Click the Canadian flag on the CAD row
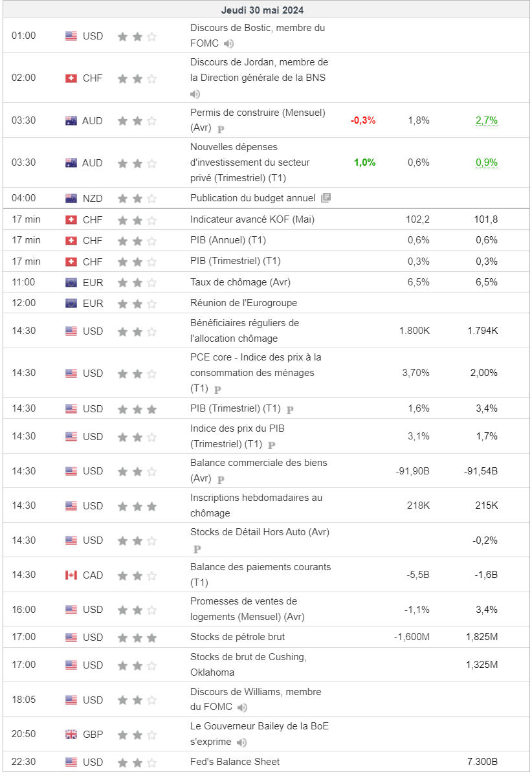This screenshot has height=776, width=532. 71,575
